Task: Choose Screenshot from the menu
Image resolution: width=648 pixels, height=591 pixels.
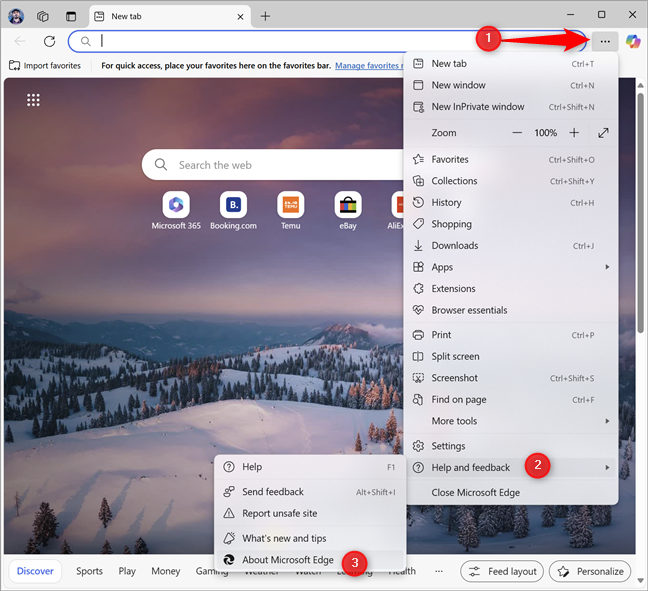Action: pos(511,378)
